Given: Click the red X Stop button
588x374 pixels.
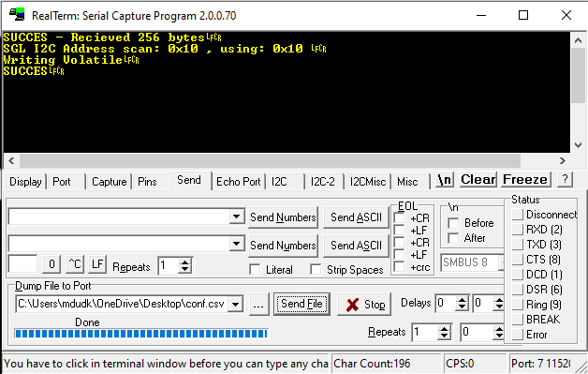Looking at the screenshot, I should click(364, 304).
